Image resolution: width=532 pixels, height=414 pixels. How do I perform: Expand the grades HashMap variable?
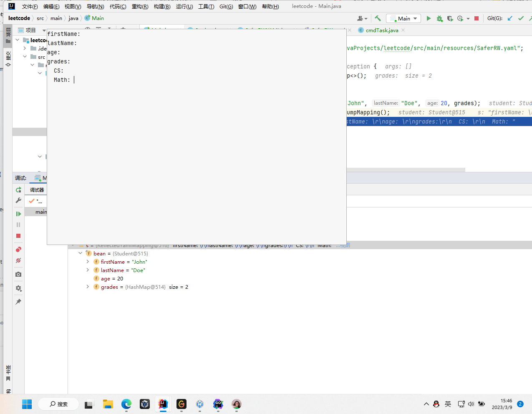click(x=88, y=287)
